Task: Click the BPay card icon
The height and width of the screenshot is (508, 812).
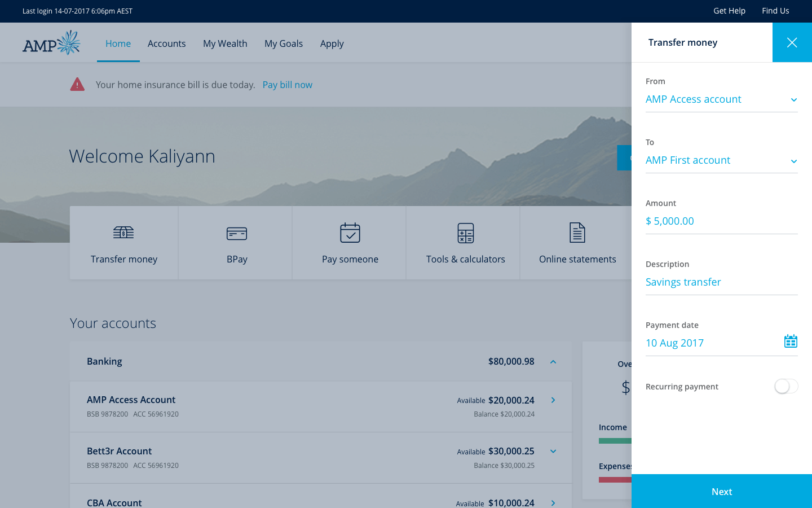Action: (x=237, y=233)
